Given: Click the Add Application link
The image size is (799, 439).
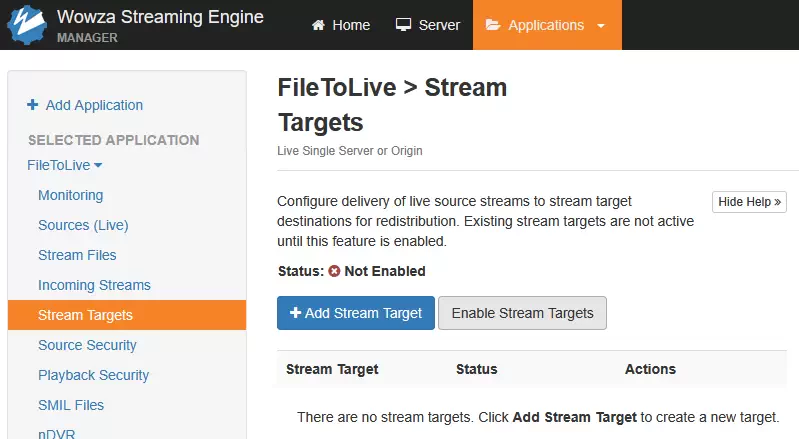Looking at the screenshot, I should pyautogui.click(x=94, y=105).
